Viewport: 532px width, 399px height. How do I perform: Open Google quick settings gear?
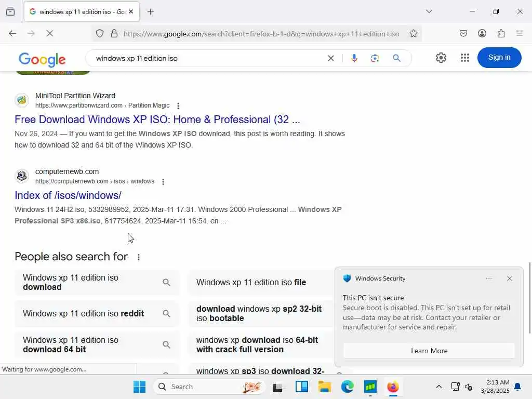(x=441, y=58)
